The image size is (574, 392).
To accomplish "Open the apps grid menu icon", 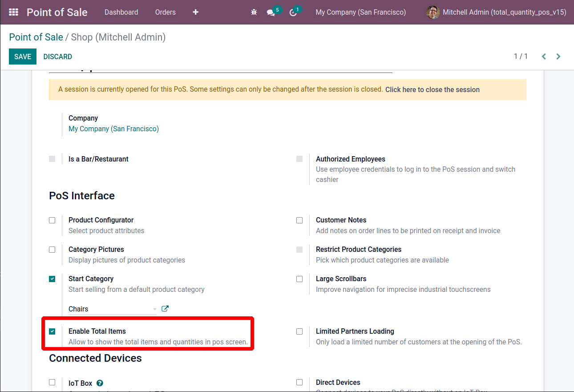I will (13, 12).
